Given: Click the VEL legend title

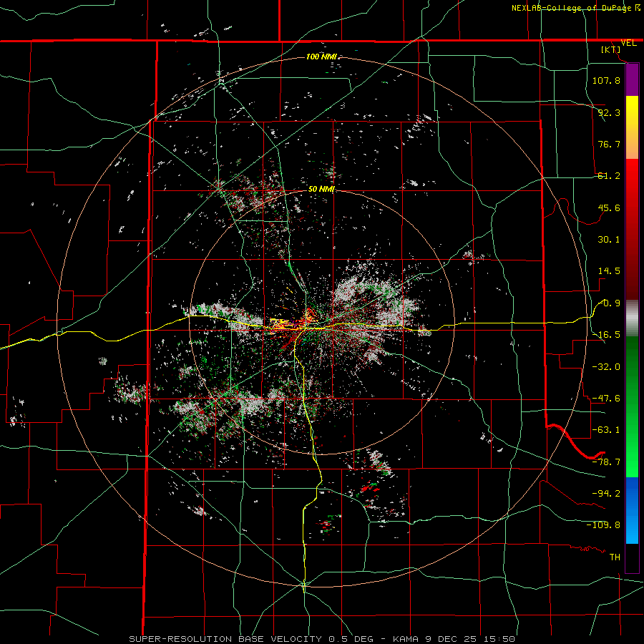Looking at the screenshot, I should click(x=628, y=43).
